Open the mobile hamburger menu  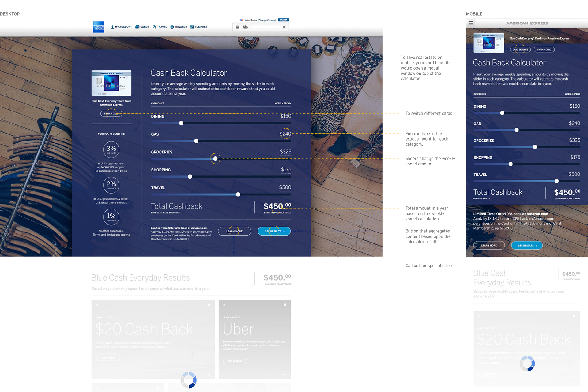click(x=471, y=23)
